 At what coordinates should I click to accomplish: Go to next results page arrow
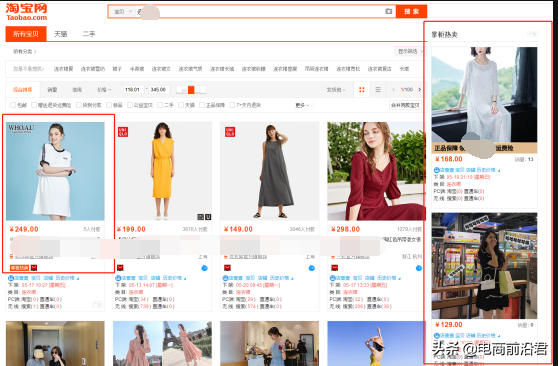[x=420, y=90]
